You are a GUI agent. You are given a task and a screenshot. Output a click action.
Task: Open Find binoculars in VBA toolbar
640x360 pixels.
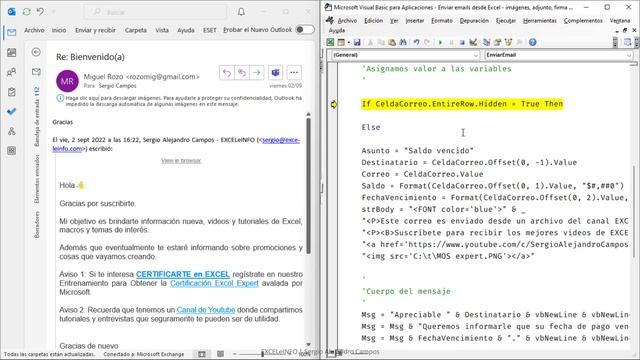click(403, 42)
